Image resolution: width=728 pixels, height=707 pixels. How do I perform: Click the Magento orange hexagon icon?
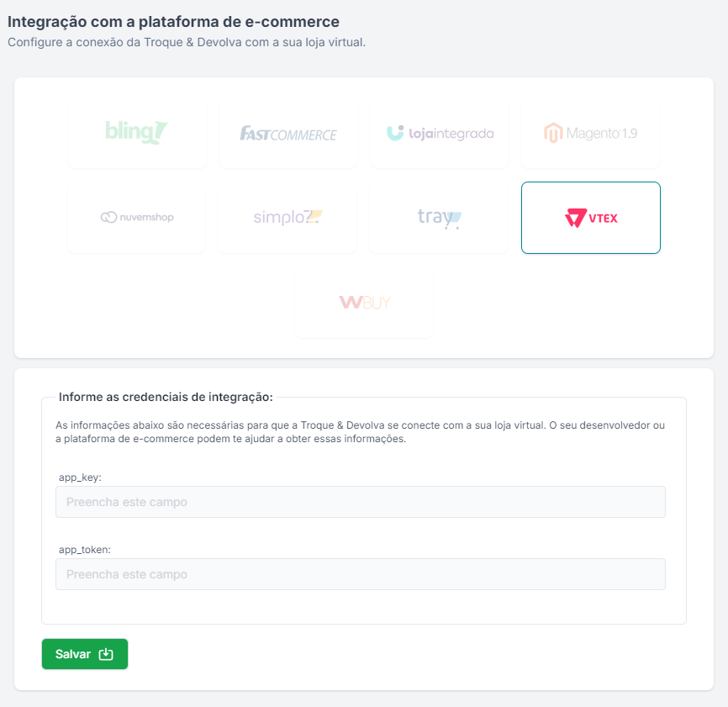point(552,133)
